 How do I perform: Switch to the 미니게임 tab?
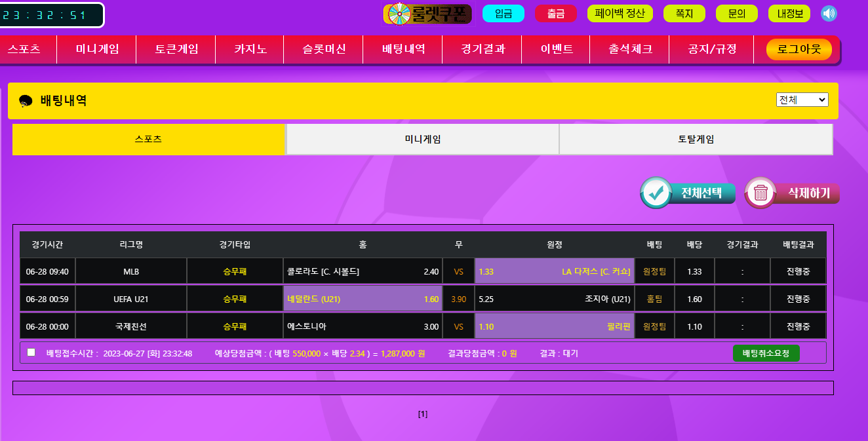[422, 140]
